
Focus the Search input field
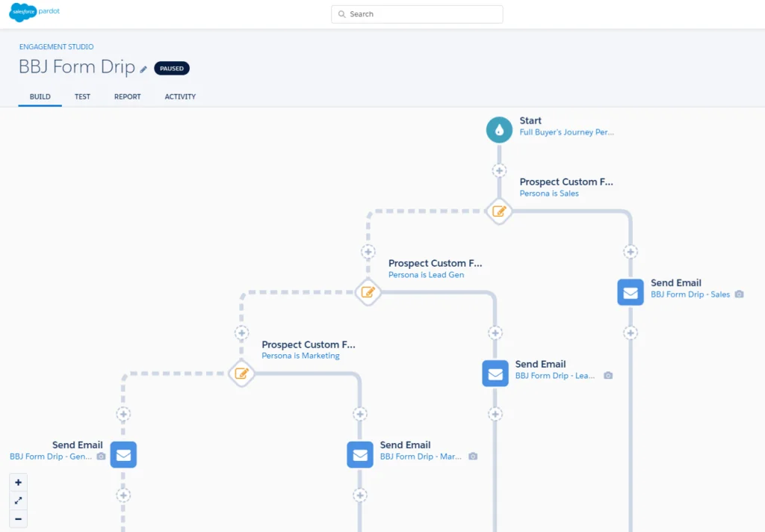point(417,14)
